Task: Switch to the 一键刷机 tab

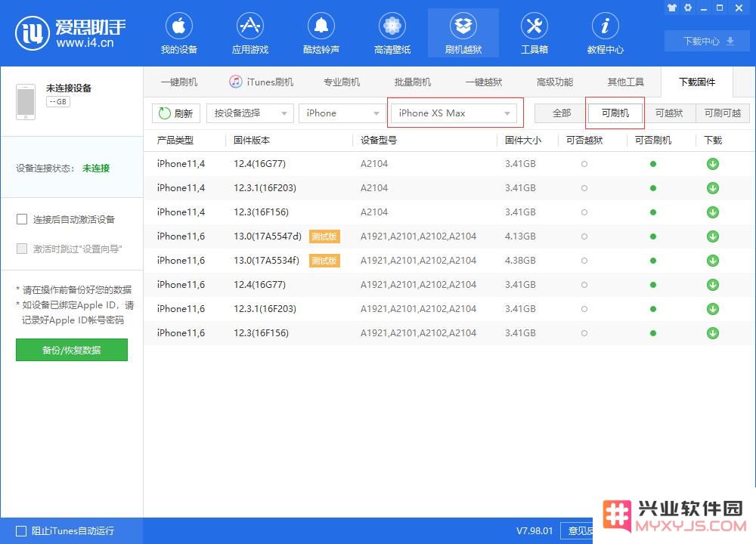Action: click(179, 82)
